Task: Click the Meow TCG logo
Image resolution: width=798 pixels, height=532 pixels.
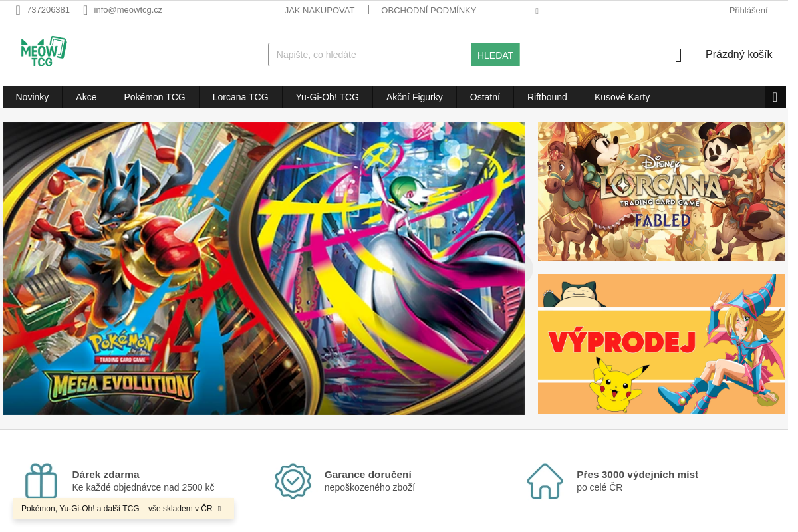Action: click(x=44, y=51)
